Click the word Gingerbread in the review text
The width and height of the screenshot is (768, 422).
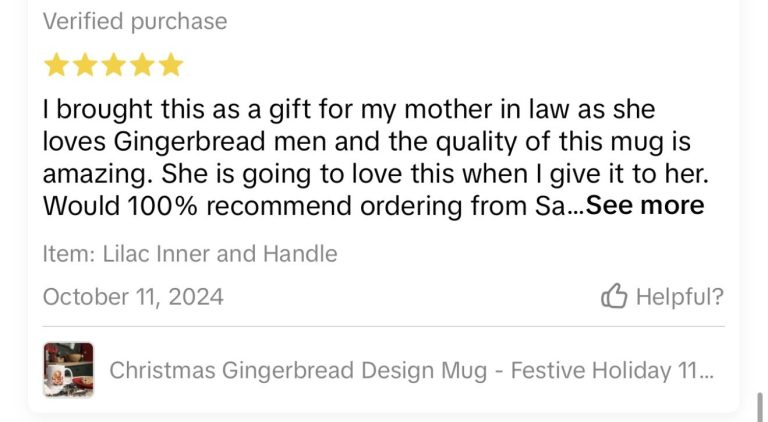pyautogui.click(x=190, y=142)
